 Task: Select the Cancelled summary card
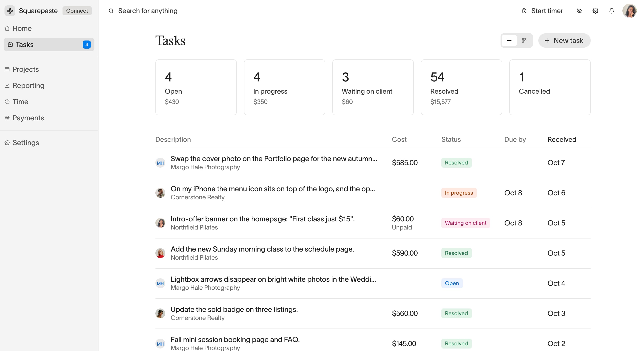tap(550, 87)
